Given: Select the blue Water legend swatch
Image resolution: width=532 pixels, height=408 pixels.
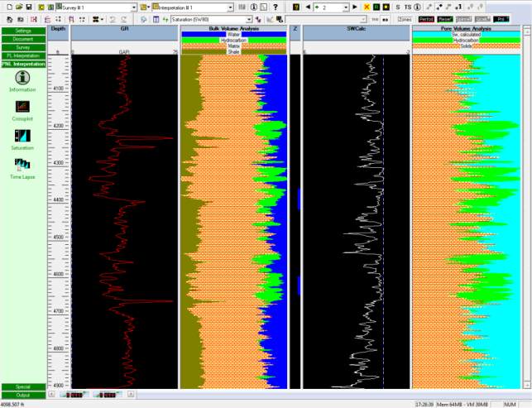Looking at the screenshot, I should [x=234, y=34].
